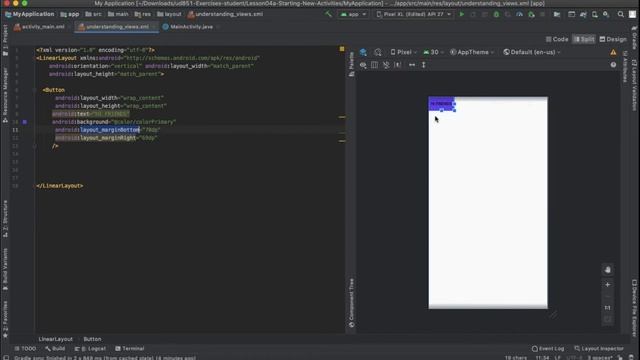Open the Android profiler gauge icon

point(519,14)
